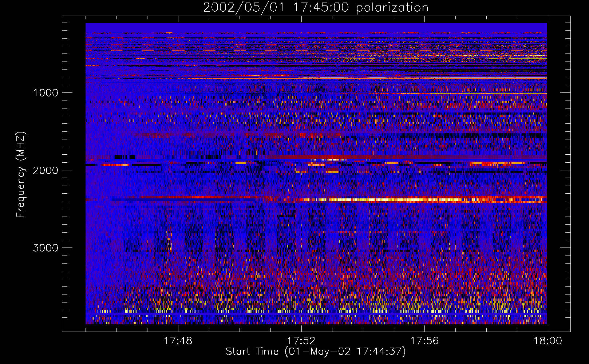
Task: Click the 'Start Time (01-May-02 17:44:37)' label
Action: point(316,352)
